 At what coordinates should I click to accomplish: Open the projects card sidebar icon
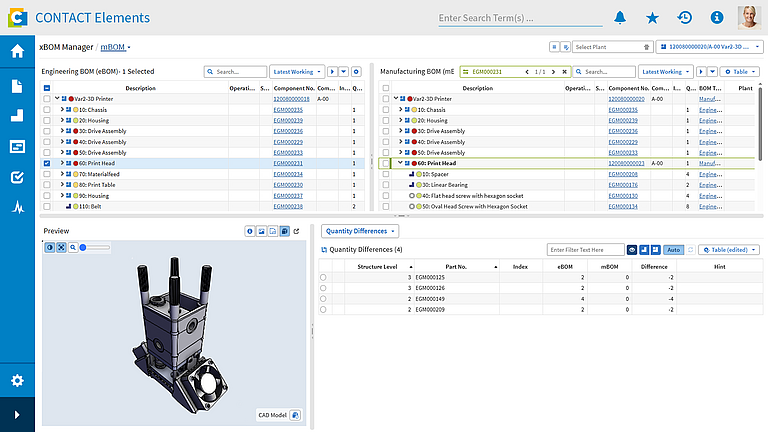pos(17,146)
